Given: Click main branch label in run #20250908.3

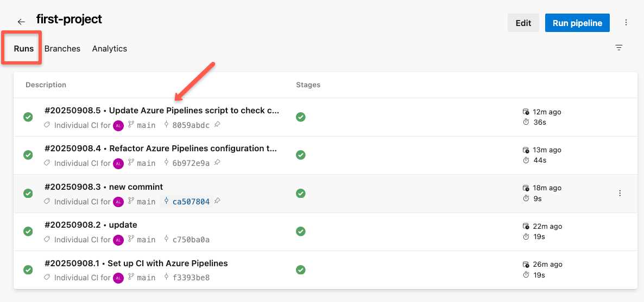Looking at the screenshot, I should pos(146,202).
